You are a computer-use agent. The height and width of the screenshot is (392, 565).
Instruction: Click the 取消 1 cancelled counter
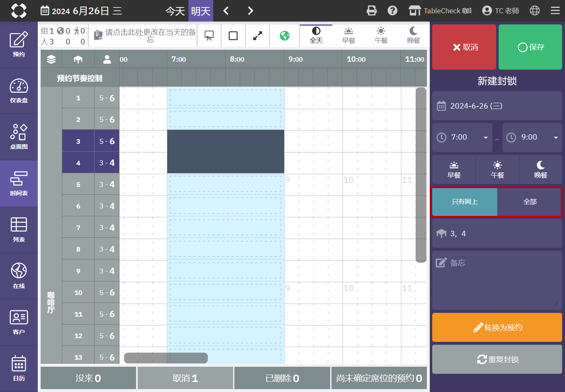tap(185, 378)
